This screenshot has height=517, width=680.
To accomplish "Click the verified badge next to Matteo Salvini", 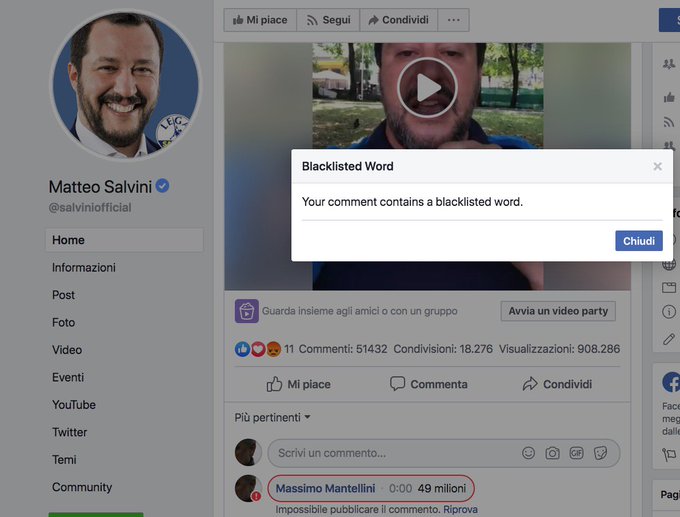I will (x=163, y=186).
